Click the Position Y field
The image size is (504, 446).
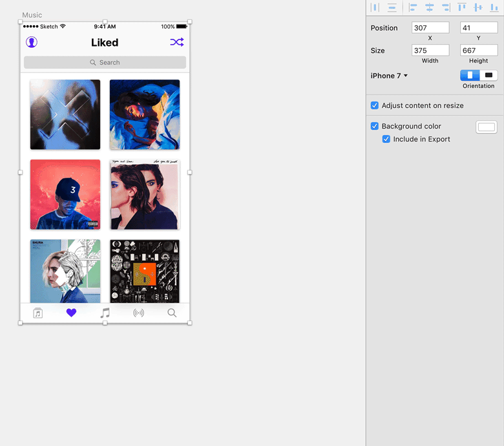pos(479,28)
